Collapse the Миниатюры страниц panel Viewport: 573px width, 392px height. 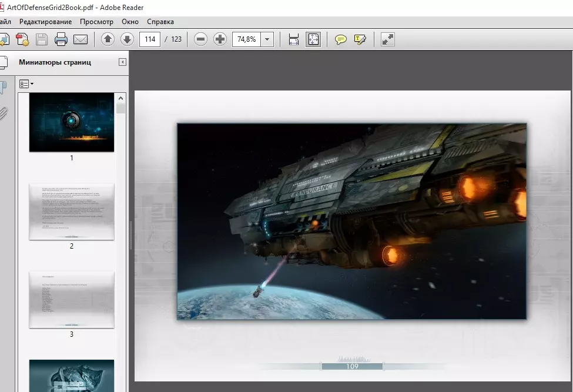click(x=122, y=62)
